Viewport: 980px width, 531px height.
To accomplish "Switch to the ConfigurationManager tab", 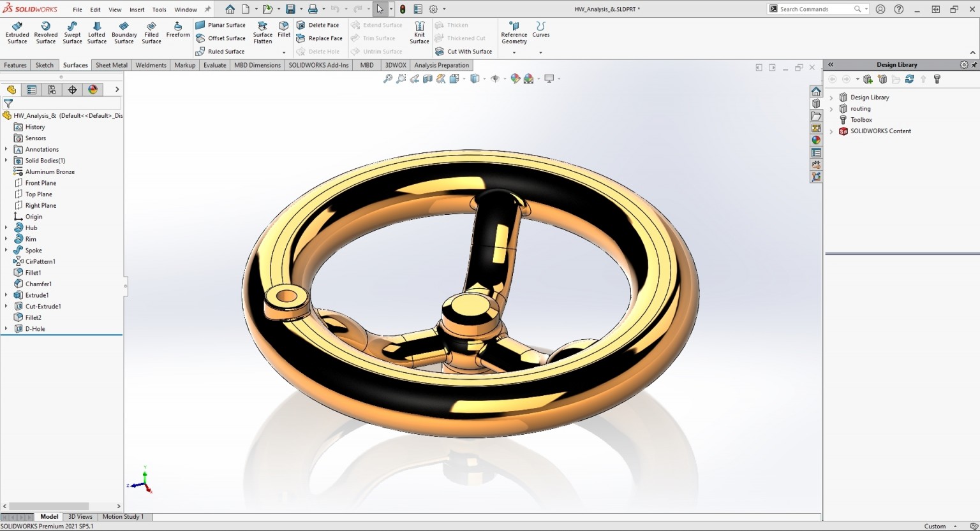I will 52,89.
